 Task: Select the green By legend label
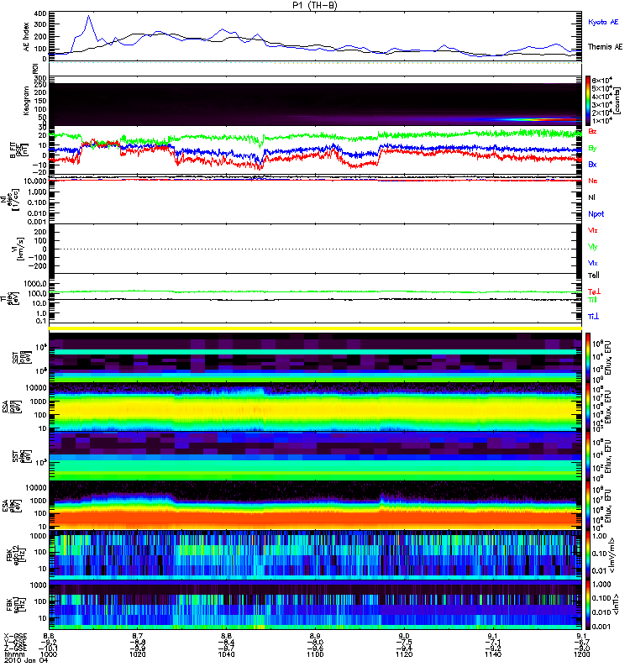(592, 148)
